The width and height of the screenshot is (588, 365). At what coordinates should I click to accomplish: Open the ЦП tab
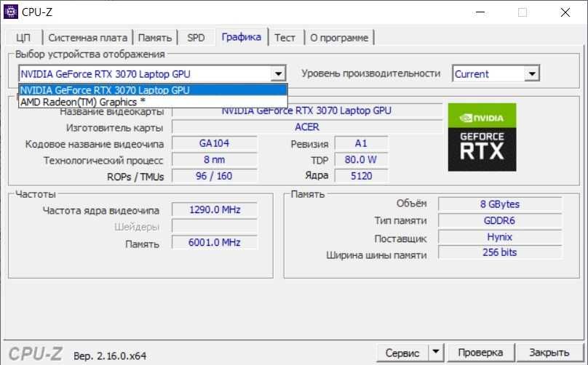[23, 38]
